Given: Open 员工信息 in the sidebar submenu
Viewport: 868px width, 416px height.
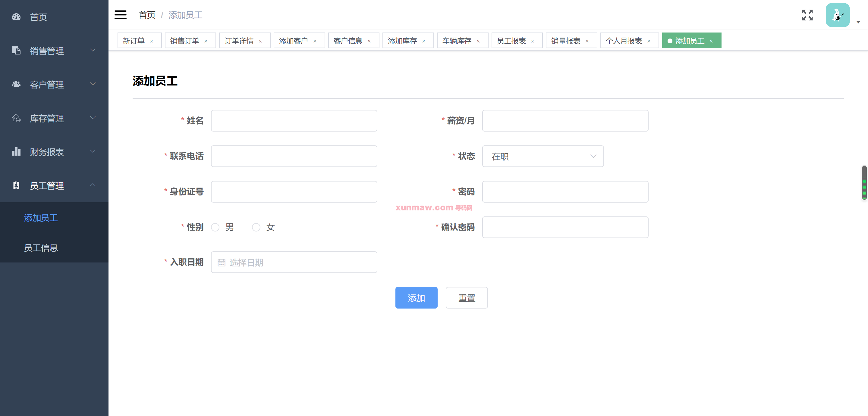Looking at the screenshot, I should pyautogui.click(x=41, y=248).
